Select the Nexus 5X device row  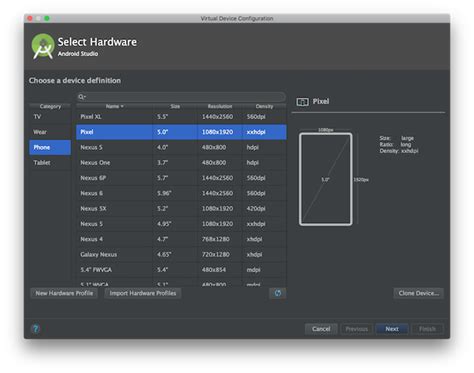pyautogui.click(x=181, y=209)
